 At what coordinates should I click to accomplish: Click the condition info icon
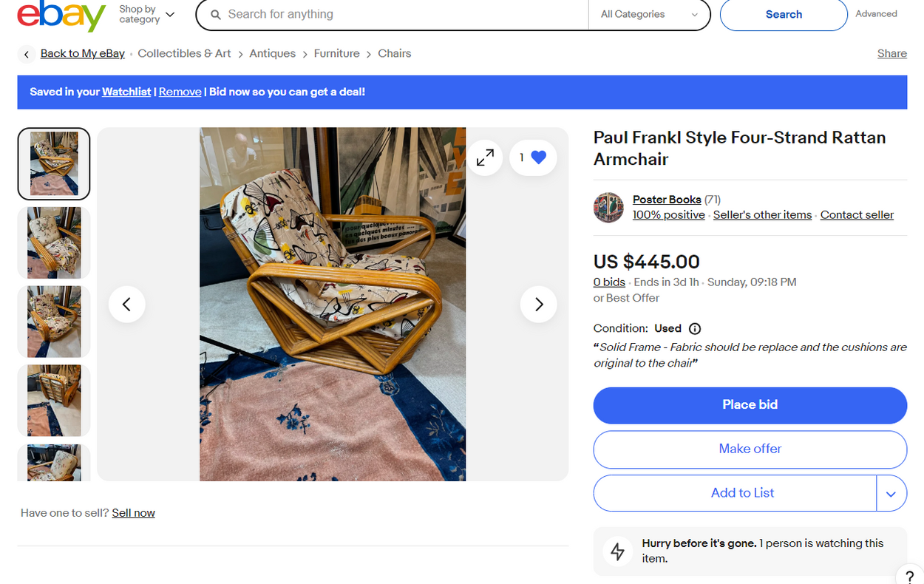pos(695,329)
